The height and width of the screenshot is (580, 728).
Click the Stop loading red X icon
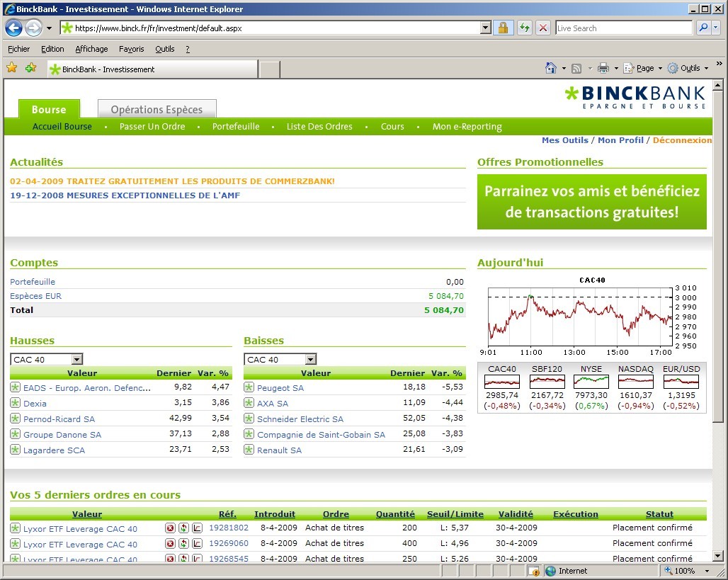(542, 28)
